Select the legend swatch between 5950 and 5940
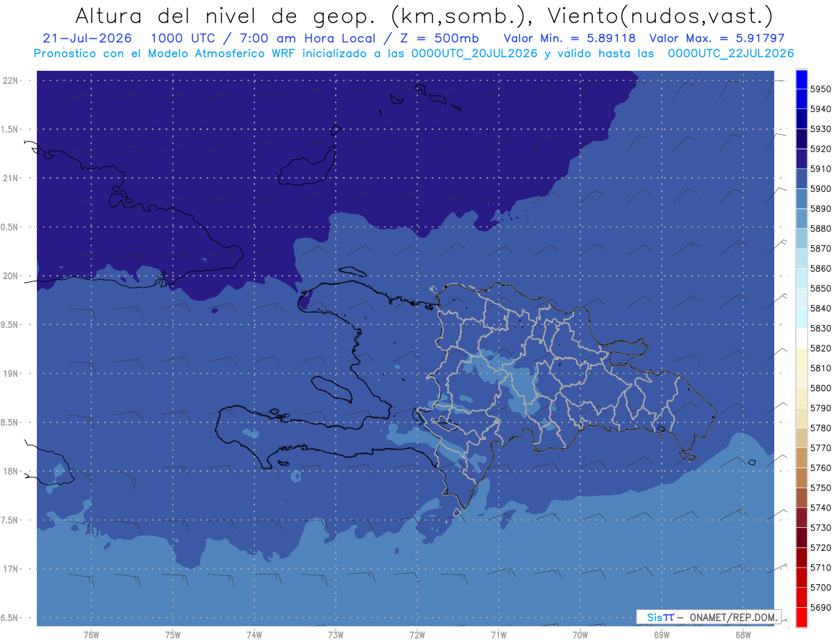Viewport: 834px width, 644px height. pyautogui.click(x=801, y=99)
